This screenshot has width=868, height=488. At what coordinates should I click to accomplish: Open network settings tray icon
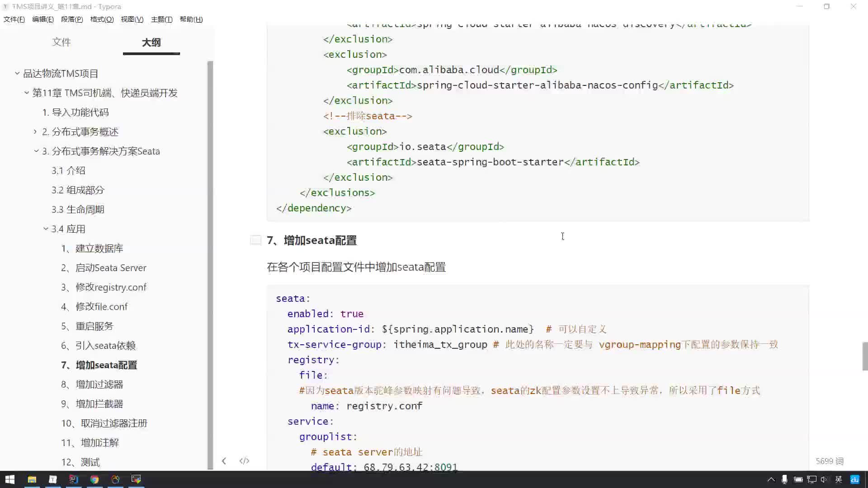(812, 479)
